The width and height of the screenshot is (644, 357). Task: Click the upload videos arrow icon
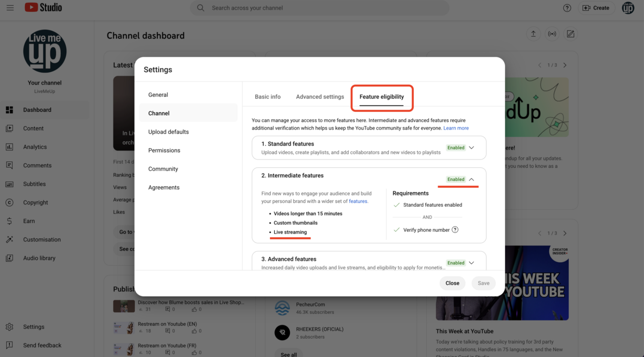click(x=533, y=34)
